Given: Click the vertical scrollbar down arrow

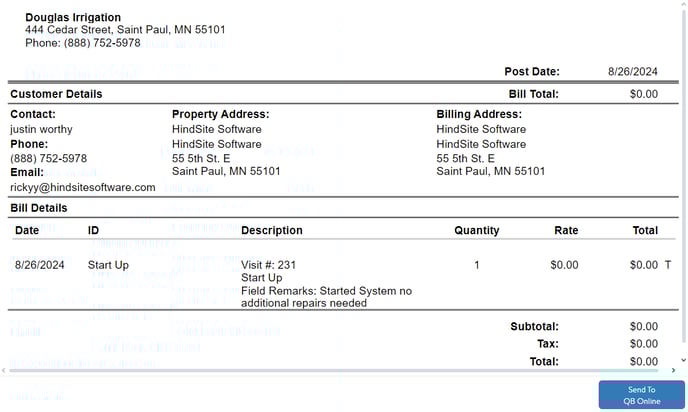Looking at the screenshot, I should [x=684, y=360].
